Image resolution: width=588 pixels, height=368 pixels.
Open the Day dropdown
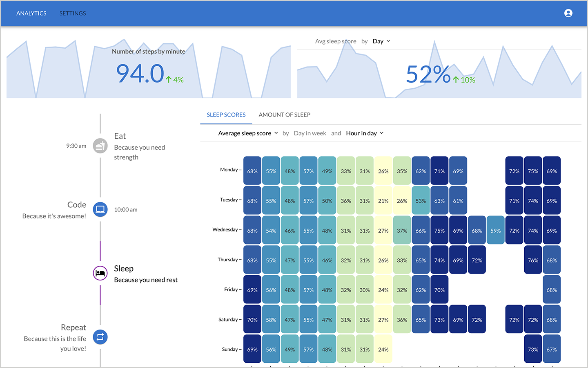click(381, 41)
